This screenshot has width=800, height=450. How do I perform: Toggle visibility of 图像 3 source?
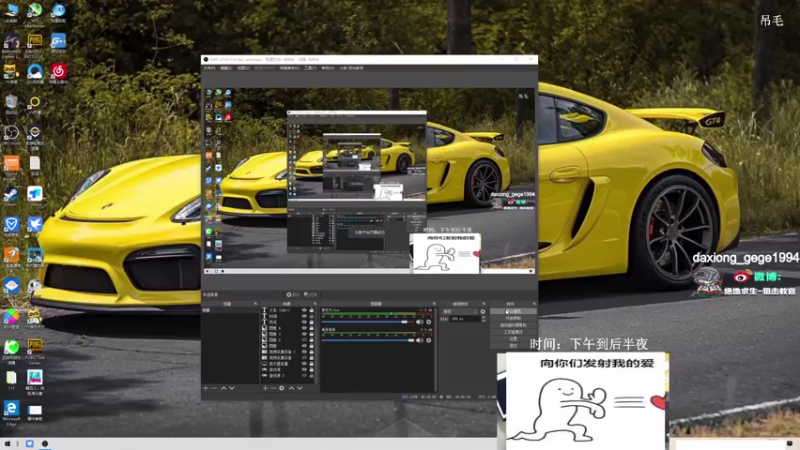[x=304, y=334]
